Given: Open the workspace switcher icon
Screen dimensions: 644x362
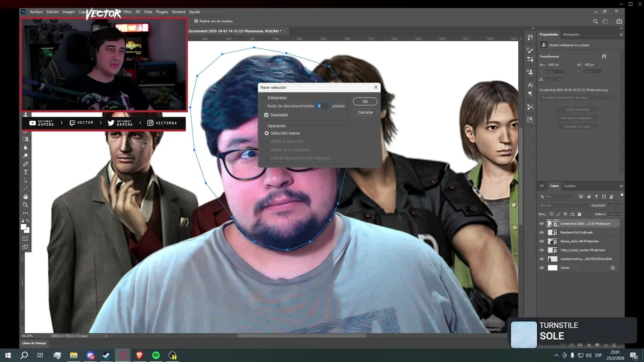Looking at the screenshot, I should click(605, 21).
